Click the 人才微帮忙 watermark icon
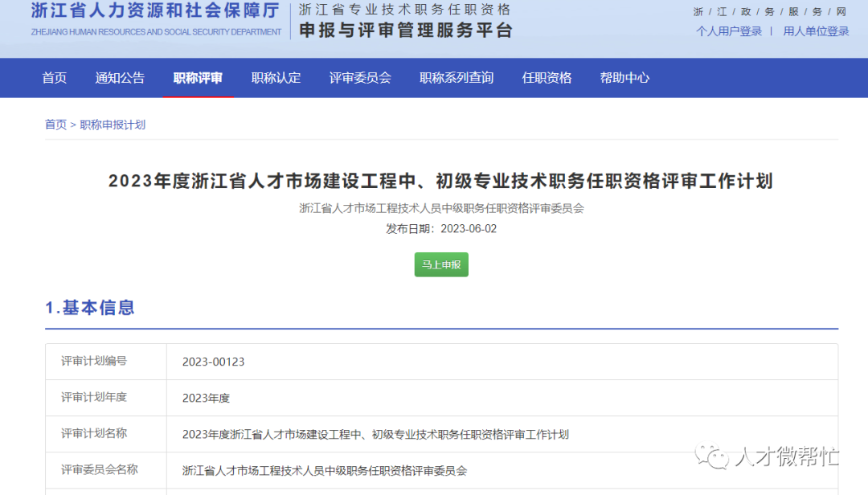 (x=714, y=456)
